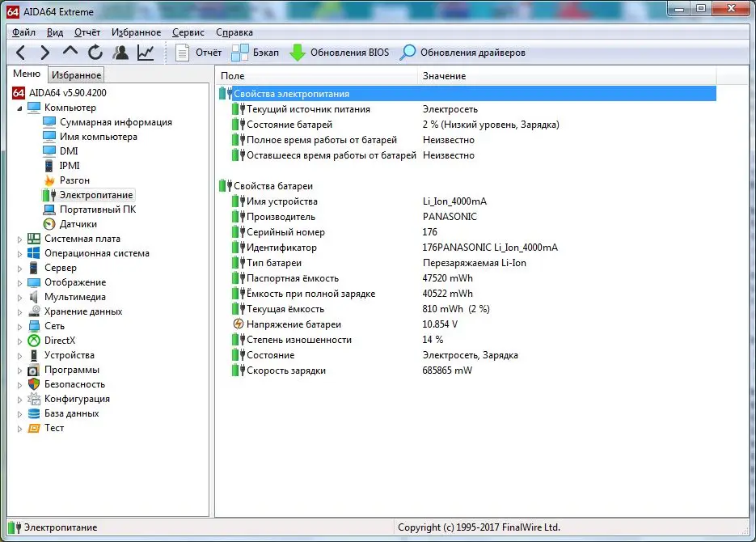Viewport: 756px width, 542px height.
Task: Click the Системная плата motherboard icon
Action: 34,238
